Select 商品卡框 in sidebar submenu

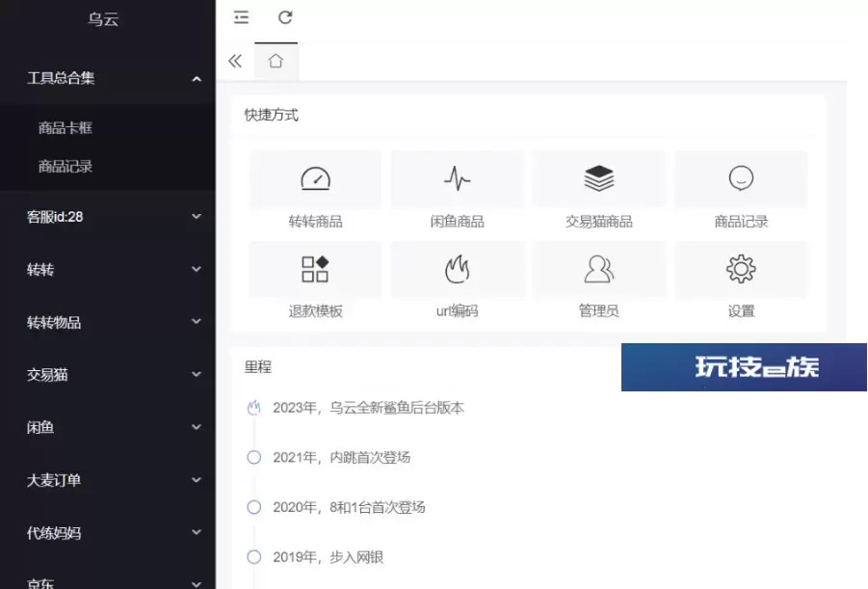65,128
